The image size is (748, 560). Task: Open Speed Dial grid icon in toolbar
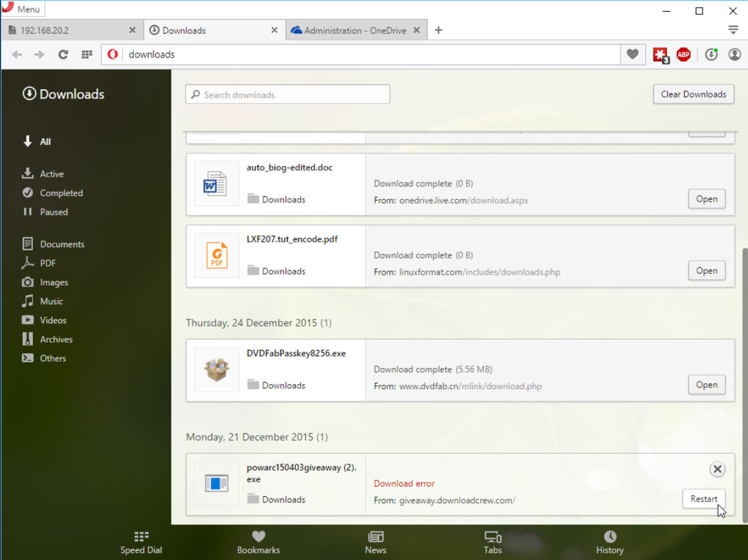[x=87, y=54]
